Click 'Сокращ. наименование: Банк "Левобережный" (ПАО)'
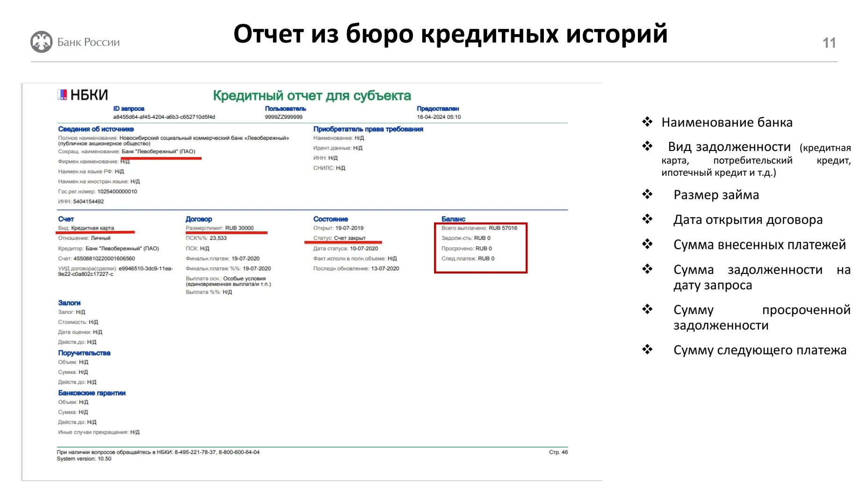Screen dimensions: 868x488 [x=127, y=151]
